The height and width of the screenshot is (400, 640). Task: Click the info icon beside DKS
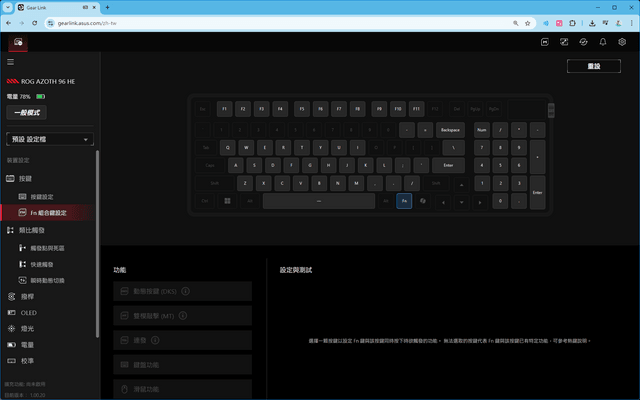(x=185, y=291)
